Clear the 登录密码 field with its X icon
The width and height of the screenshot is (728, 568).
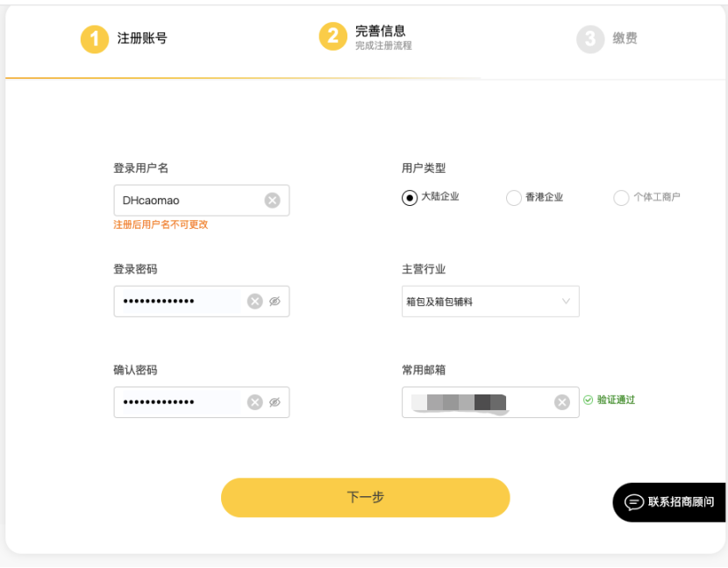point(254,301)
